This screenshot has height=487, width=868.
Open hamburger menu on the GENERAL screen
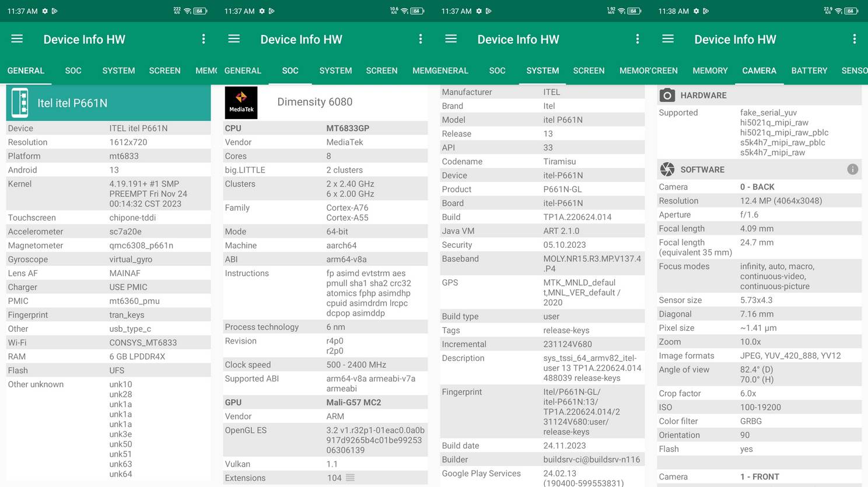pos(17,38)
